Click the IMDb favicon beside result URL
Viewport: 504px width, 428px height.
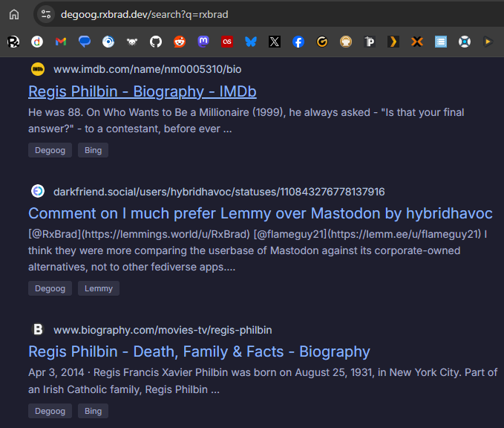point(38,69)
